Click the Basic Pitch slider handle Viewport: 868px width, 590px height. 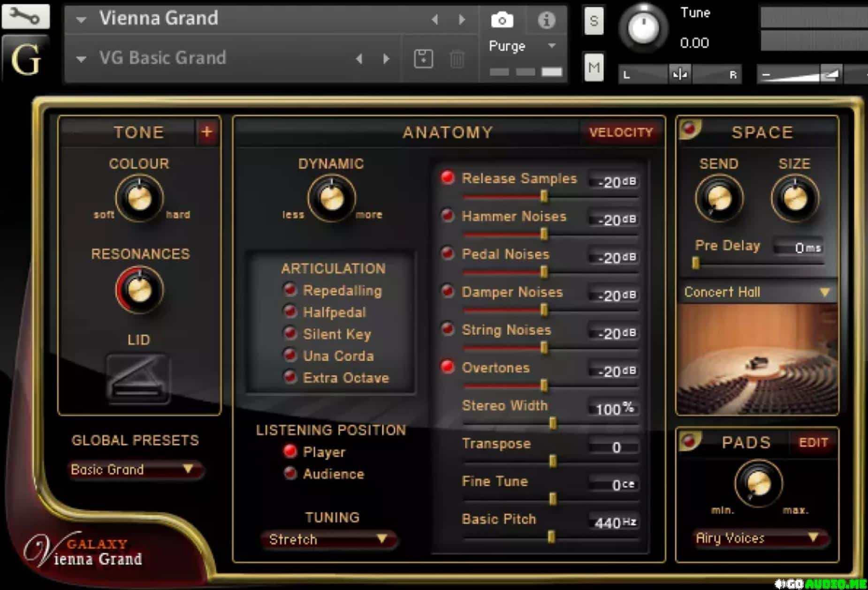(552, 537)
